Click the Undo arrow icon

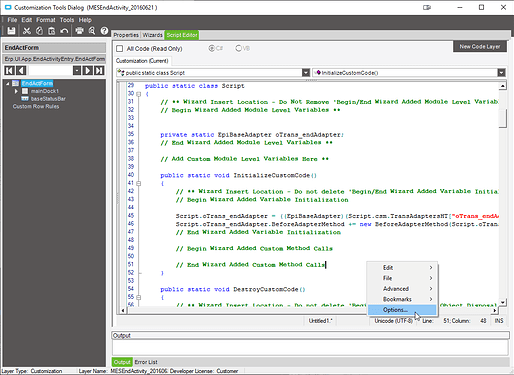tap(64, 31)
